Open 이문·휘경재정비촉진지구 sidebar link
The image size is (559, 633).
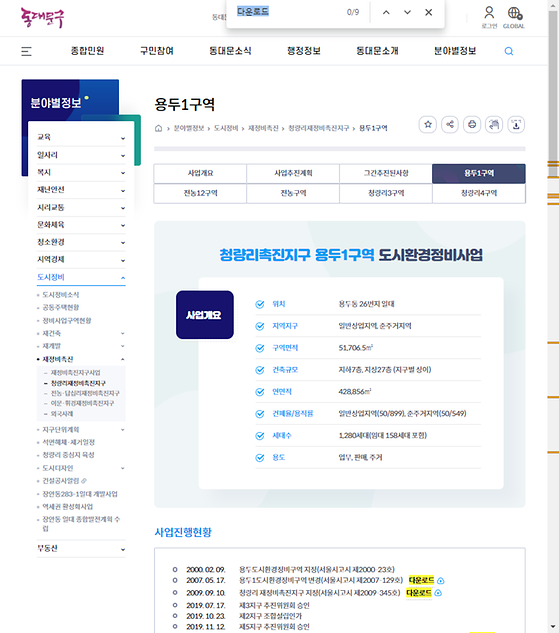[82, 403]
